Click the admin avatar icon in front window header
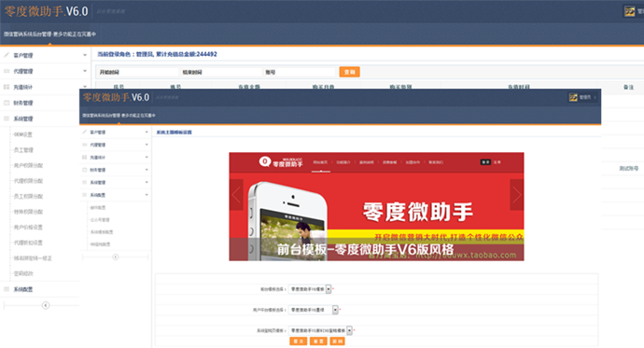This screenshot has height=348, width=644. [573, 97]
